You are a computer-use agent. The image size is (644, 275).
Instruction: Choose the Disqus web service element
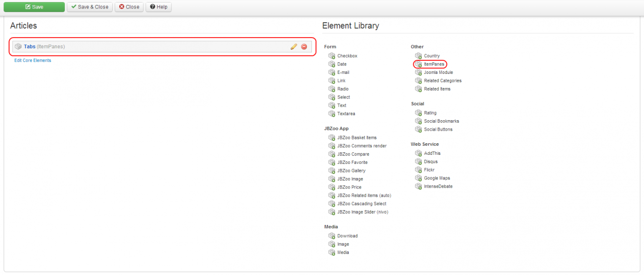coord(431,161)
